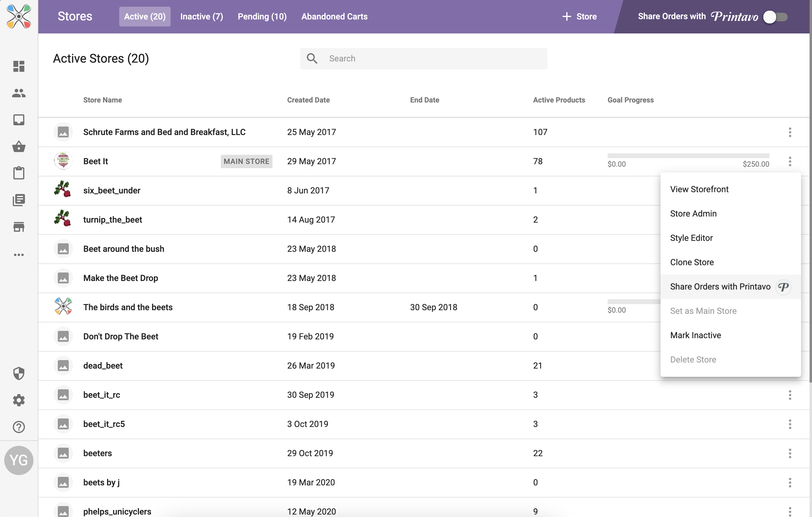Open the dashboard icon in sidebar
Viewport: 812px width, 517px height.
[19, 66]
